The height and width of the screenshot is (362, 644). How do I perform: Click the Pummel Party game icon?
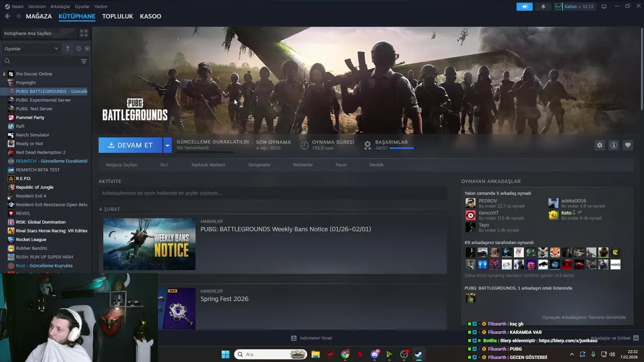pos(11,117)
